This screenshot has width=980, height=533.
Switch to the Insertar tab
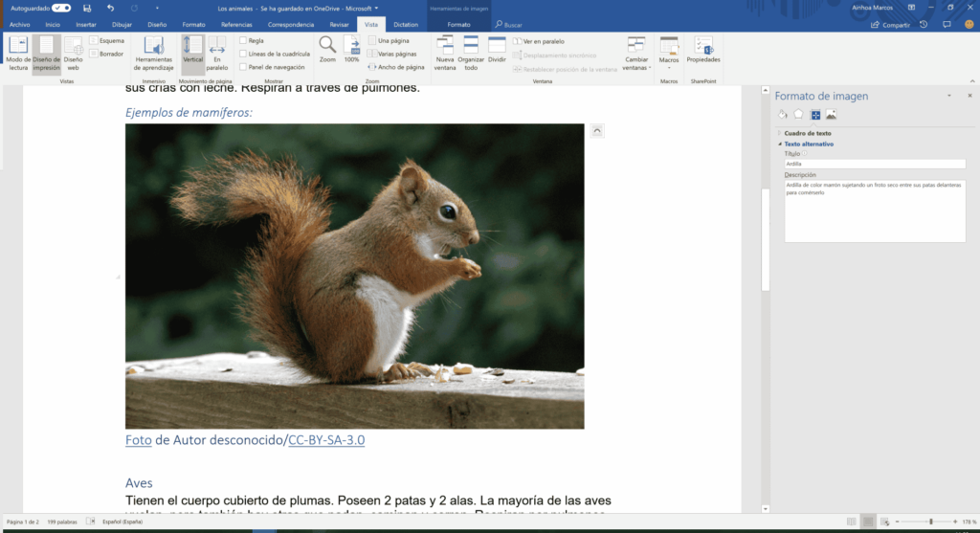(x=85, y=24)
